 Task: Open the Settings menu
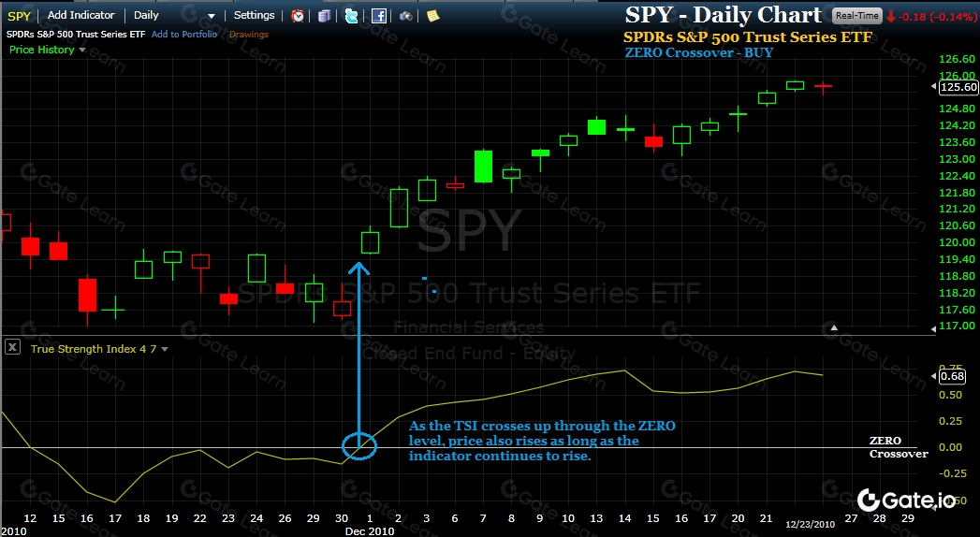point(254,15)
